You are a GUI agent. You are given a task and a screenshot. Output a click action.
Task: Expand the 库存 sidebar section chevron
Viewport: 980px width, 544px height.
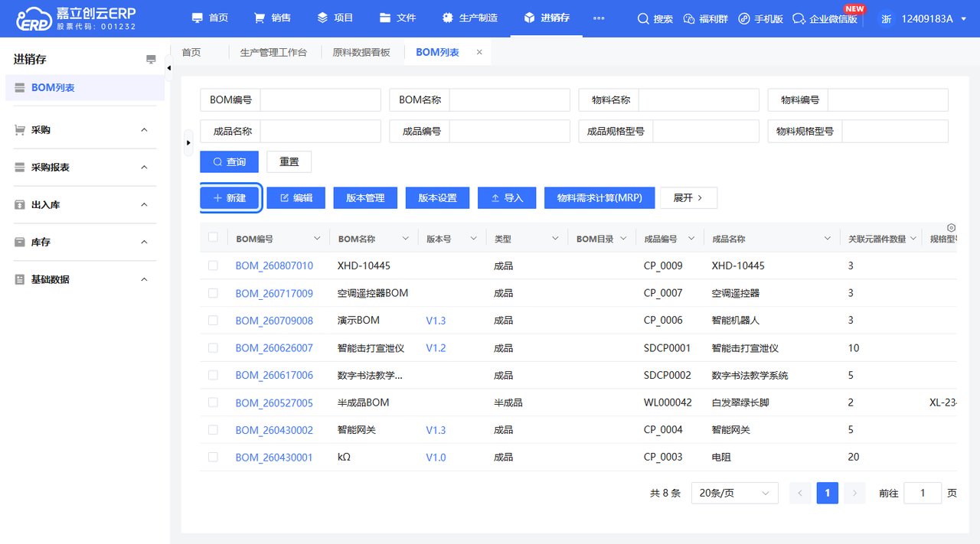click(x=144, y=242)
